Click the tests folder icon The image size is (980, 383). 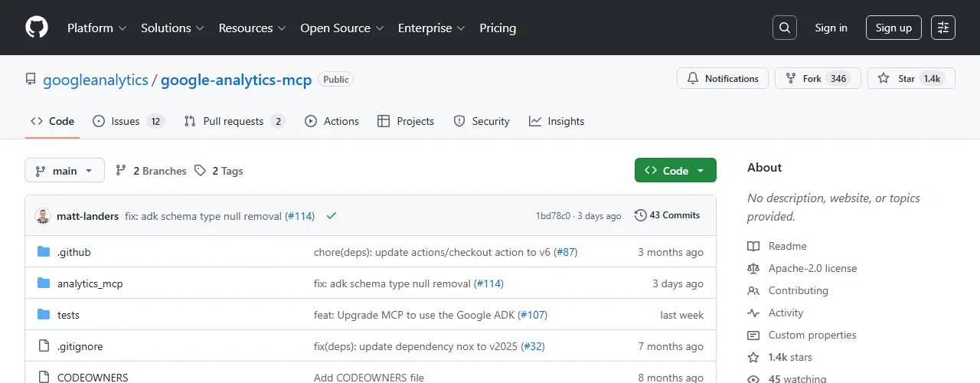(44, 315)
